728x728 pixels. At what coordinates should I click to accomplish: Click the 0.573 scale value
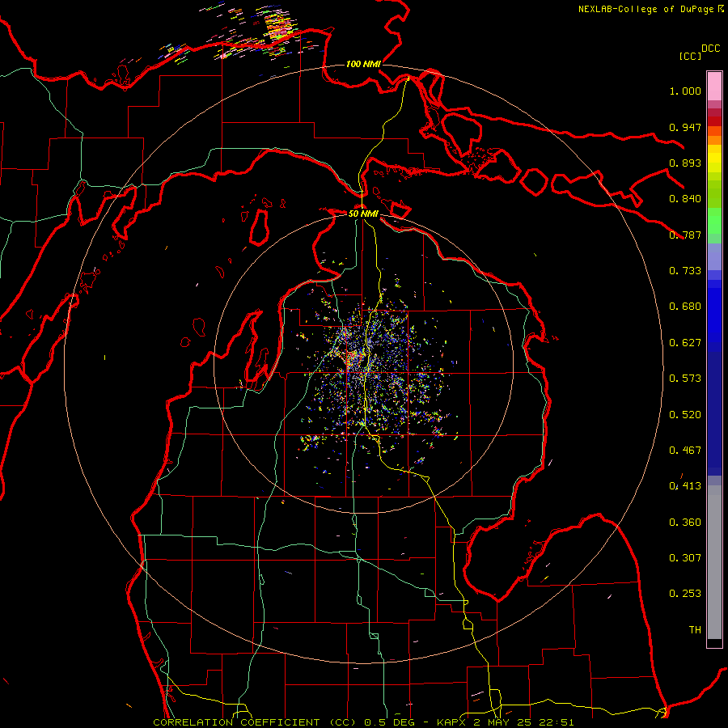(x=685, y=379)
